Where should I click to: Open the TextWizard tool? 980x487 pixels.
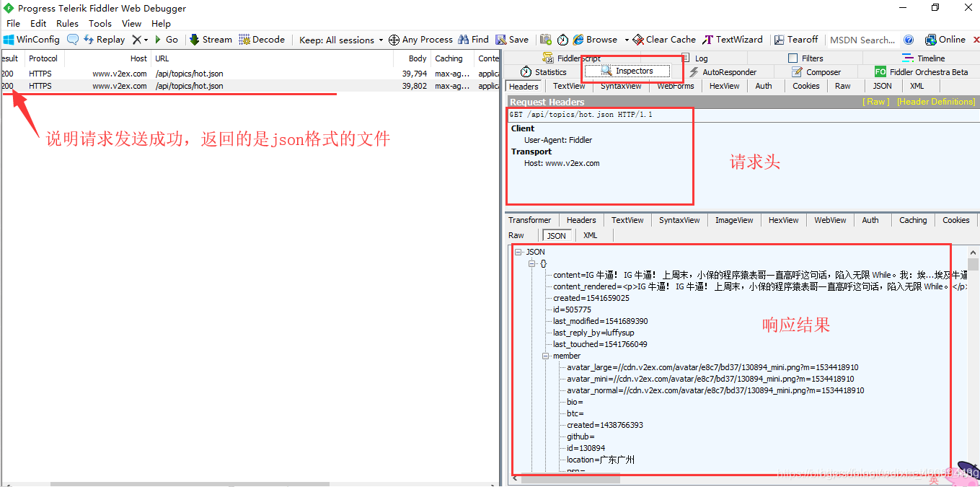coord(733,40)
